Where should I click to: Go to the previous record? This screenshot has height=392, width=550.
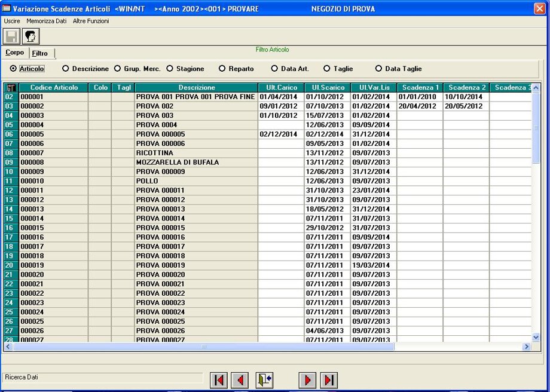coord(240,380)
